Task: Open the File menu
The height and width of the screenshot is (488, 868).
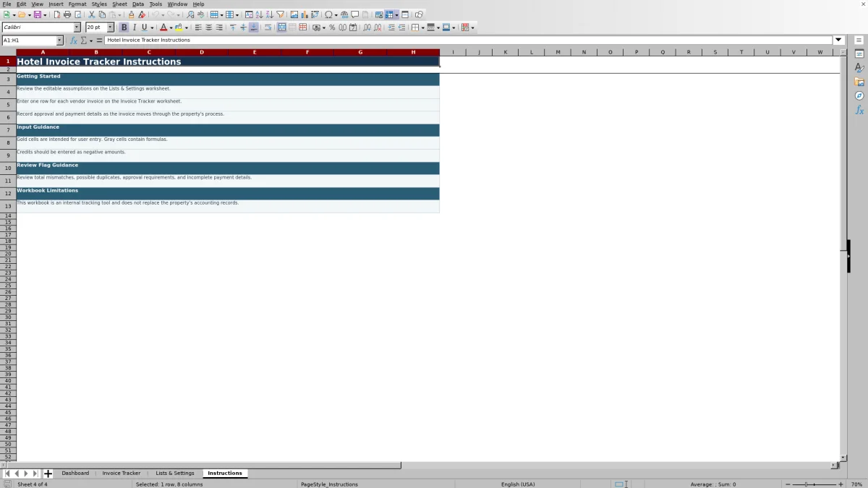Action: tap(7, 4)
